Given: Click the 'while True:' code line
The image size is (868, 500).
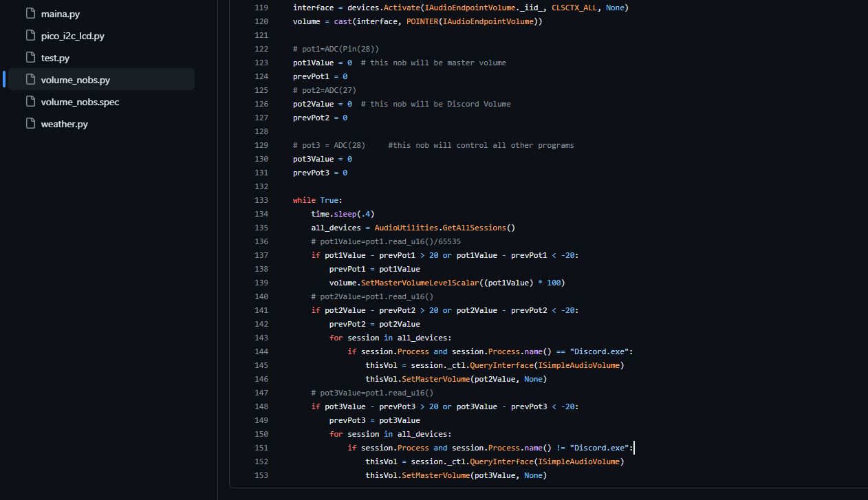Looking at the screenshot, I should [318, 200].
